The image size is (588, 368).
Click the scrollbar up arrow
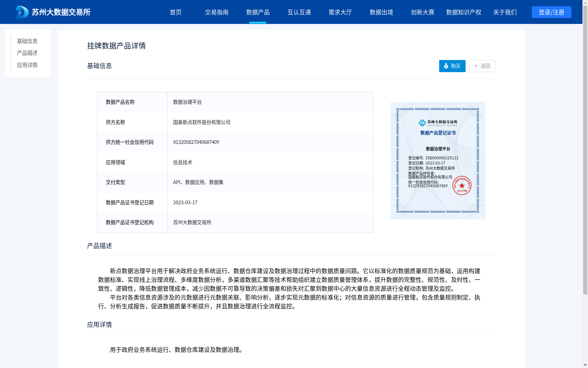tap(585, 3)
